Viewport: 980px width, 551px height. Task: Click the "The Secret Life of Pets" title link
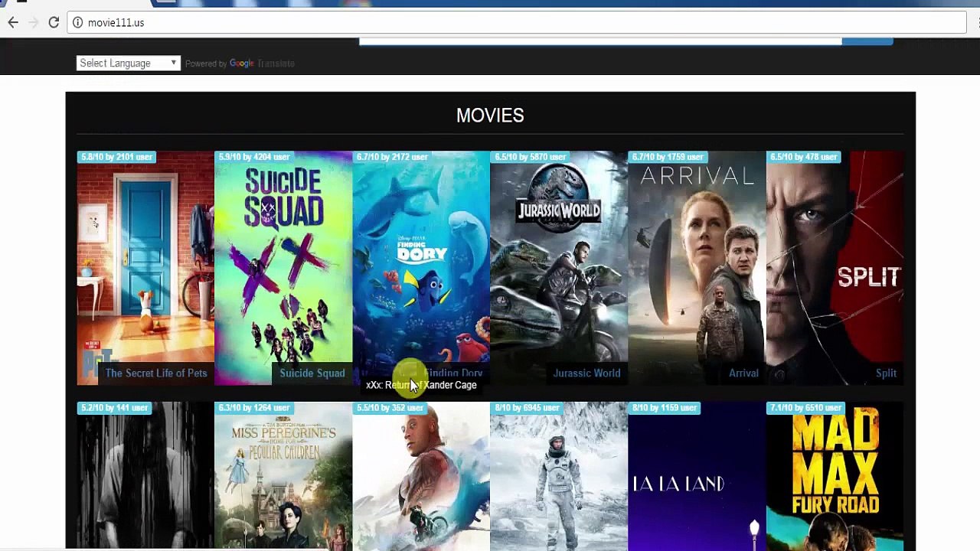[156, 373]
